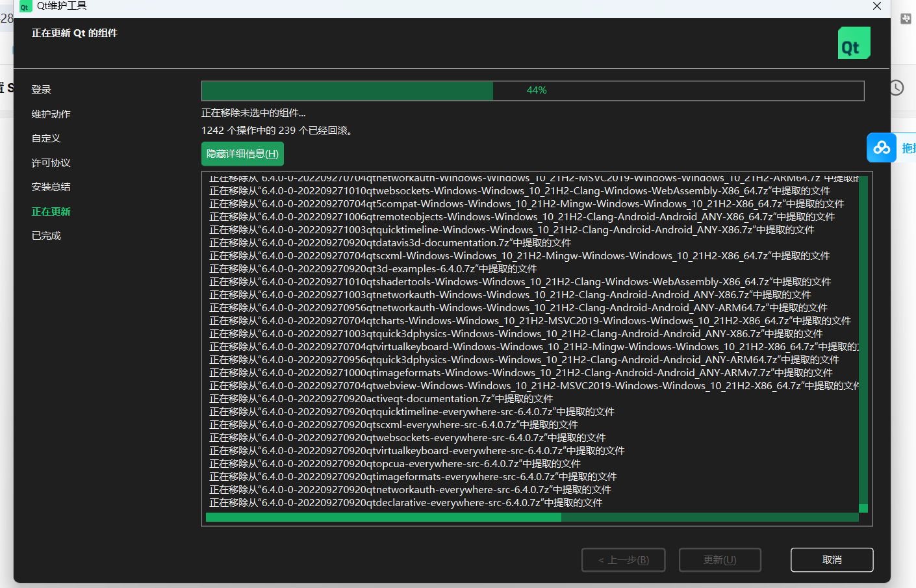916x588 pixels.
Task: Select the 正在更新 step in sidebar
Action: point(51,212)
